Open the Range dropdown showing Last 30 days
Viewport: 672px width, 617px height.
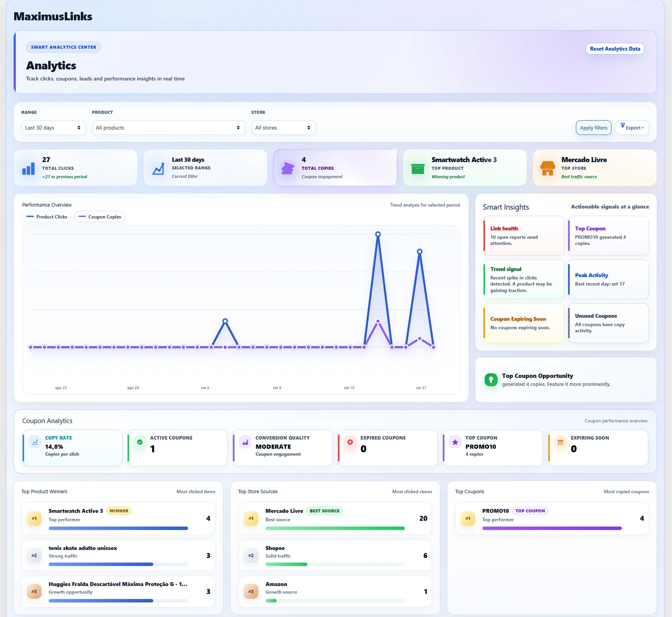54,128
